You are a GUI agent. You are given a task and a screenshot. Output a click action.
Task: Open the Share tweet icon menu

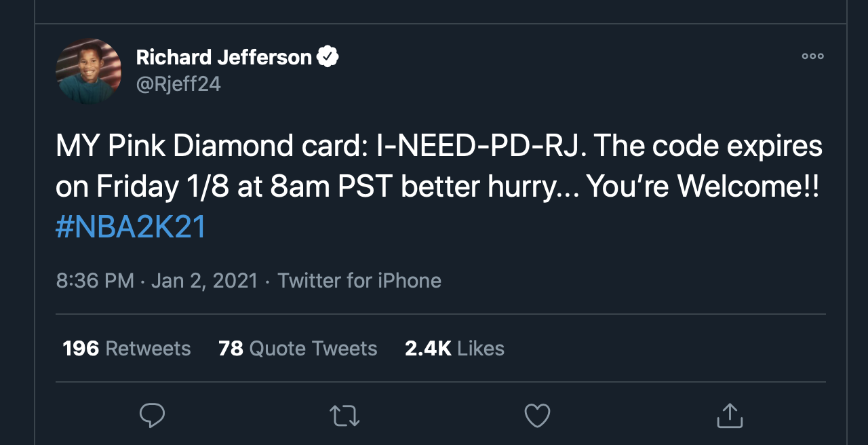pos(730,415)
